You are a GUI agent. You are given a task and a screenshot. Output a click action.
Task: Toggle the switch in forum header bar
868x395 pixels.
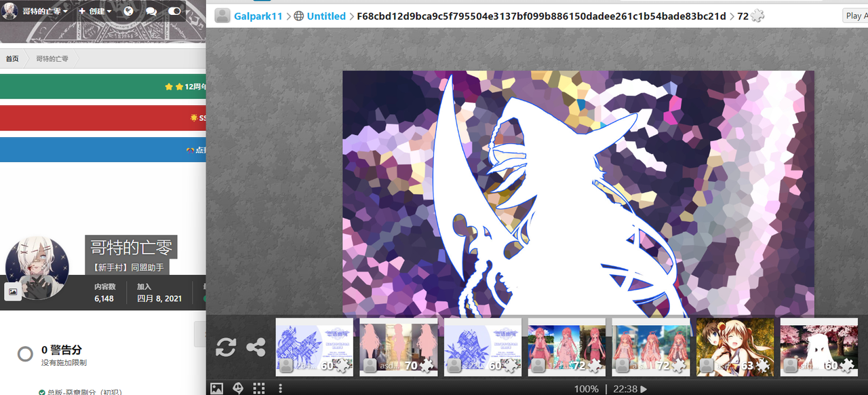point(175,11)
